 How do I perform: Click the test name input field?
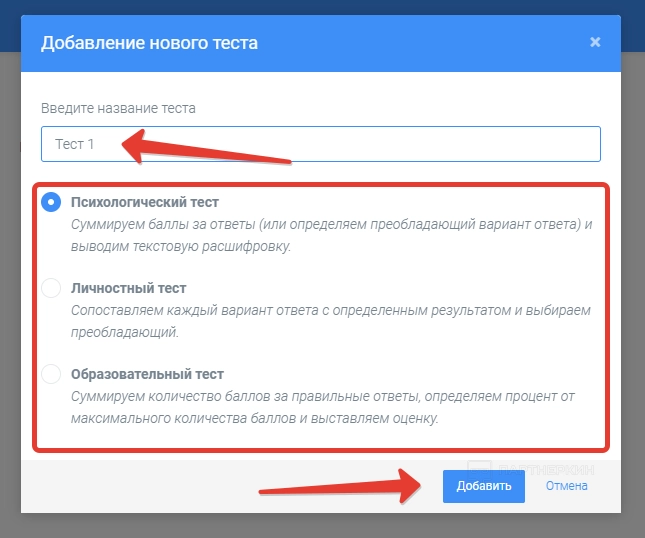coord(320,144)
